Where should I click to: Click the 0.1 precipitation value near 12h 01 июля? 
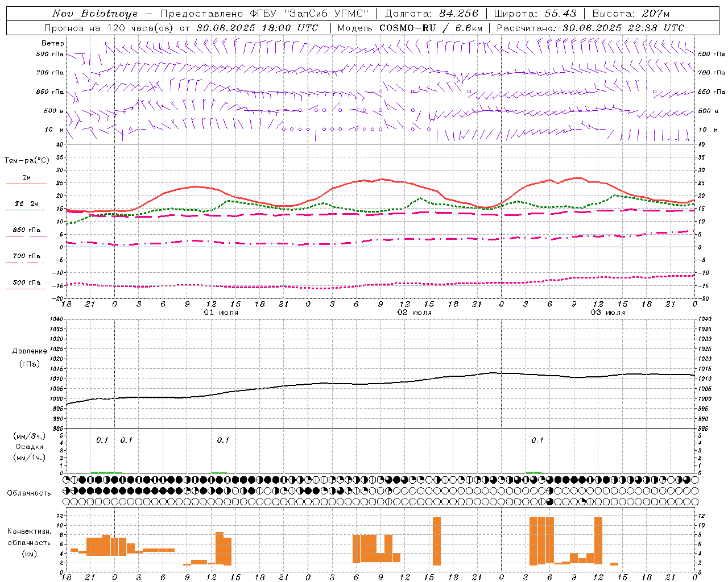(x=223, y=440)
